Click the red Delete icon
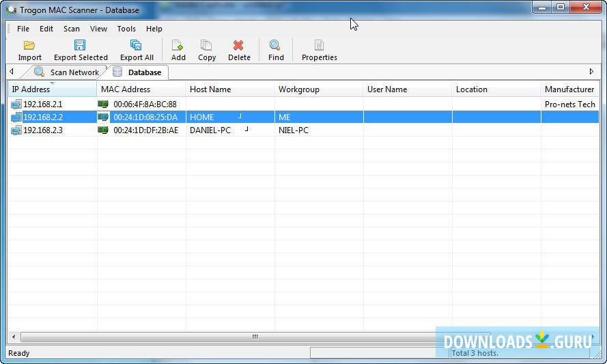 (x=238, y=45)
